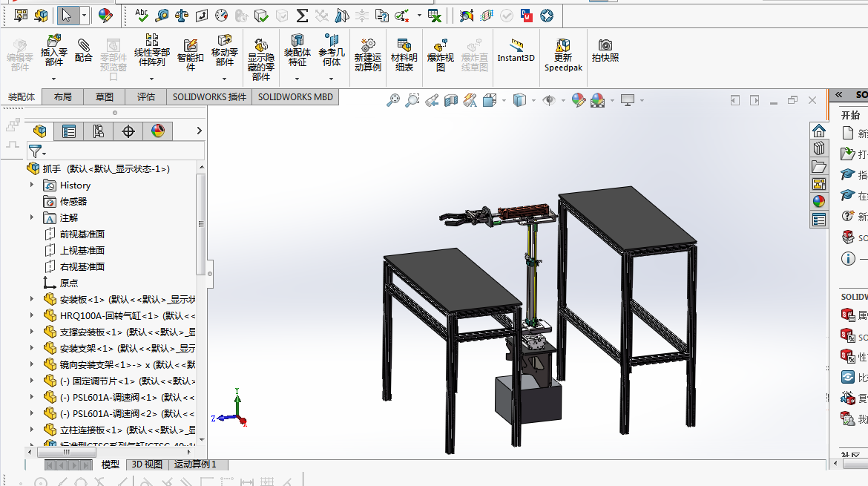The width and height of the screenshot is (868, 486).
Task: Click the feature tree horizontal scrollbar
Action: 67,452
